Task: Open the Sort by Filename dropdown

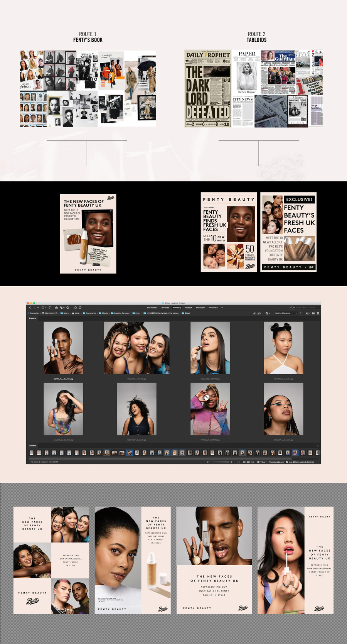Action: [x=286, y=313]
